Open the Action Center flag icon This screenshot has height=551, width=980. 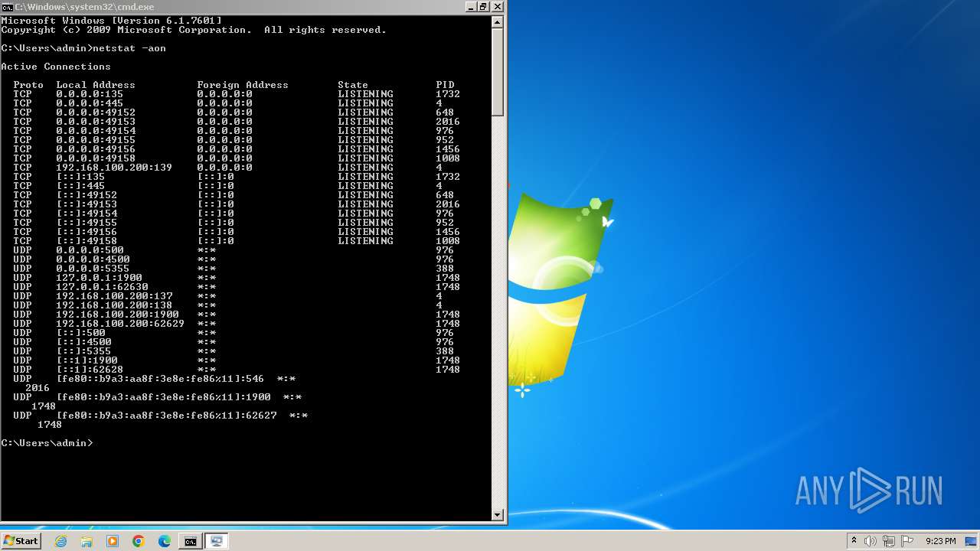tap(907, 541)
